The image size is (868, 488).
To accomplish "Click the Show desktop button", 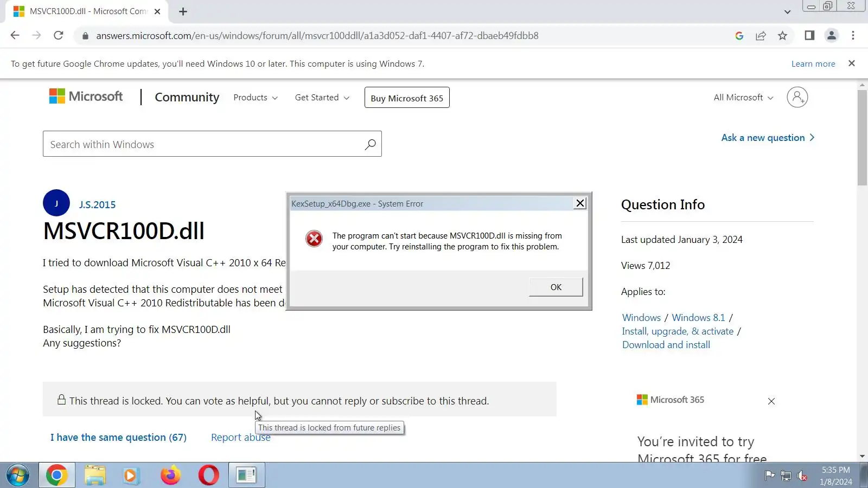I will tap(864, 476).
